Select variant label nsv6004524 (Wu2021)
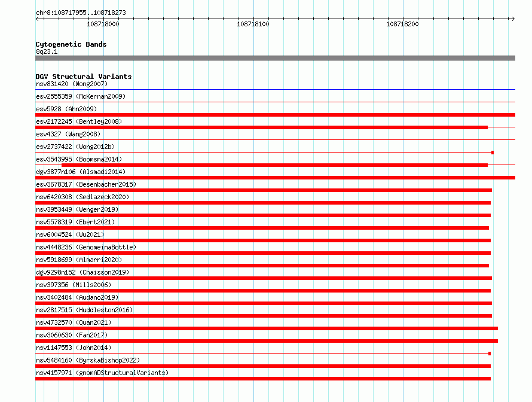 (x=70, y=234)
